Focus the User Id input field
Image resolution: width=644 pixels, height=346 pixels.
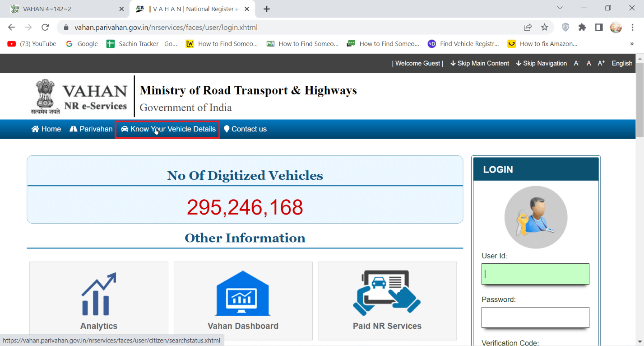pos(535,274)
